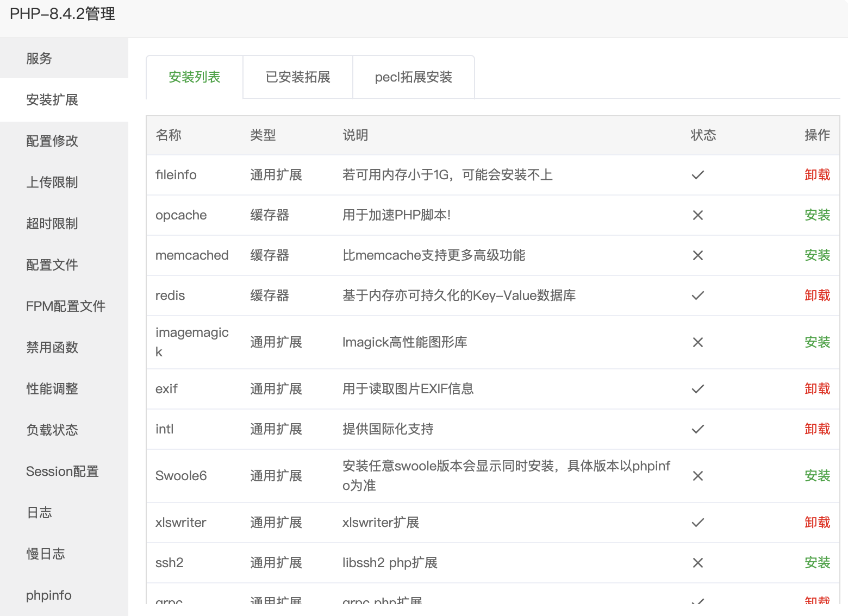Install the Swoole6 extension

(x=818, y=476)
